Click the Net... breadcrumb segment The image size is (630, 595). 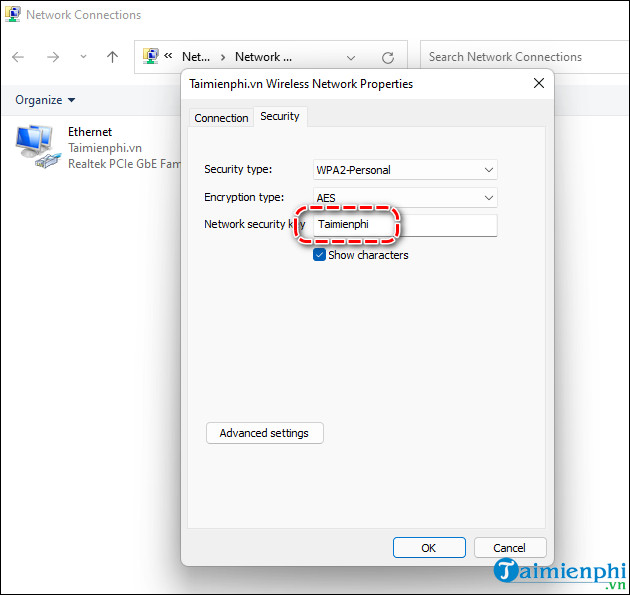[x=196, y=57]
